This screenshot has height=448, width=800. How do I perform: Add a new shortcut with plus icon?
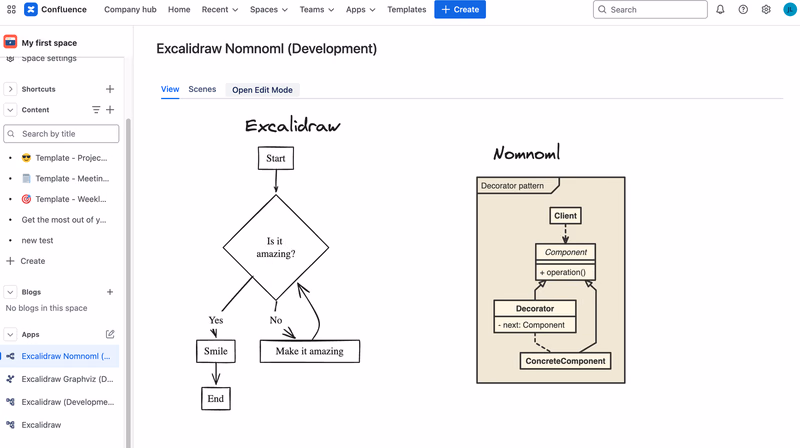(110, 89)
